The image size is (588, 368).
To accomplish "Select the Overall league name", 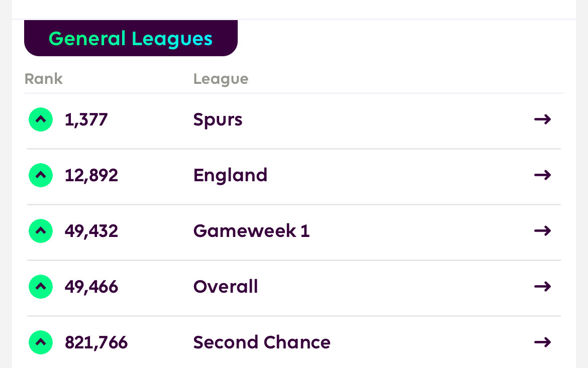I will pos(225,287).
